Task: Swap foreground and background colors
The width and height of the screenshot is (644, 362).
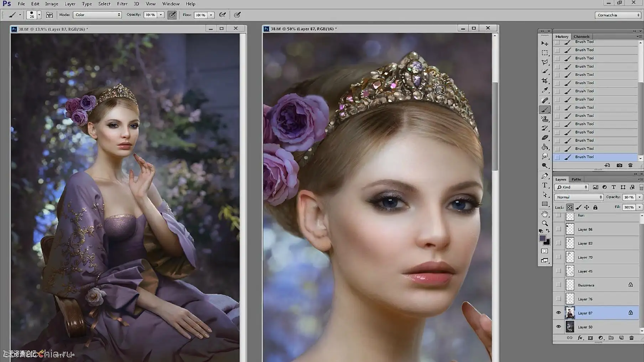Action: 548,231
